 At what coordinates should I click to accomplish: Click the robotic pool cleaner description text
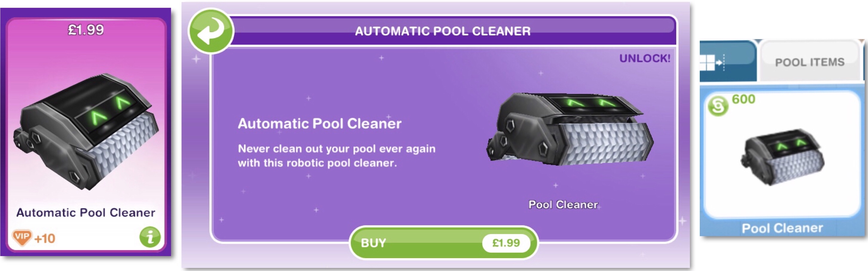pos(337,156)
